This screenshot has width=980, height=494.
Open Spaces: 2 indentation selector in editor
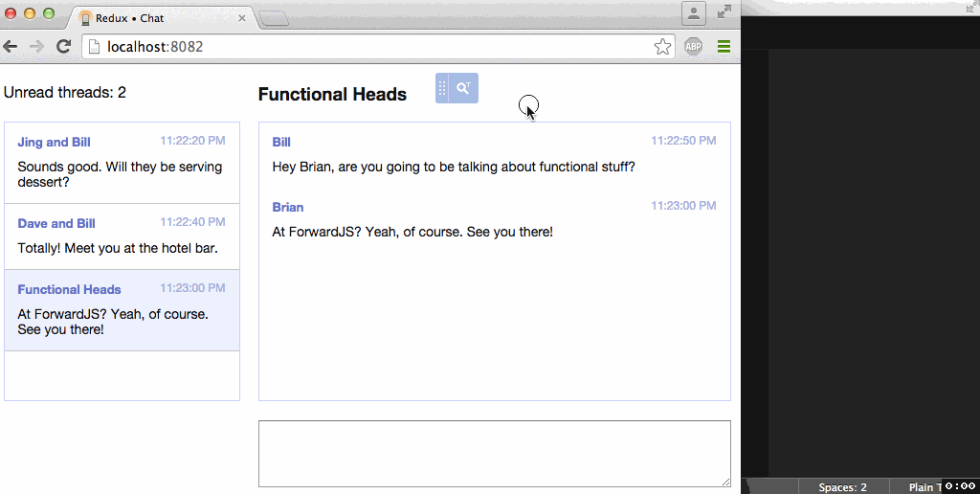842,487
